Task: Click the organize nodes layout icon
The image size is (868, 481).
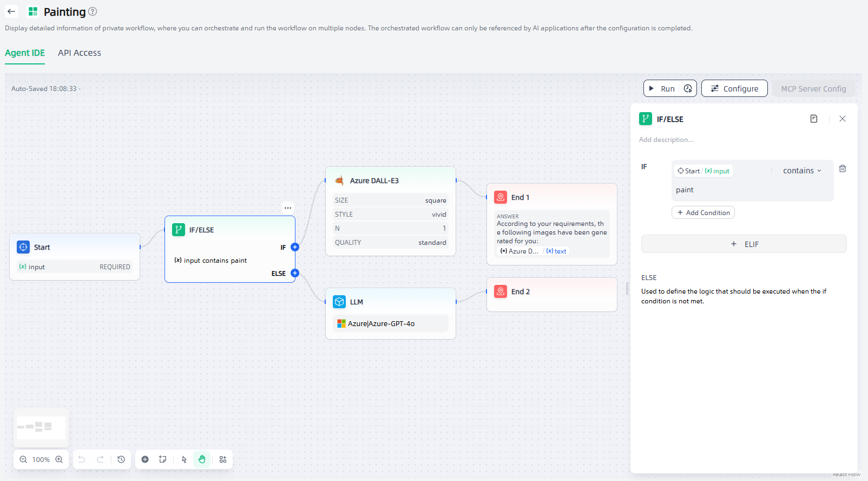Action: pos(223,459)
